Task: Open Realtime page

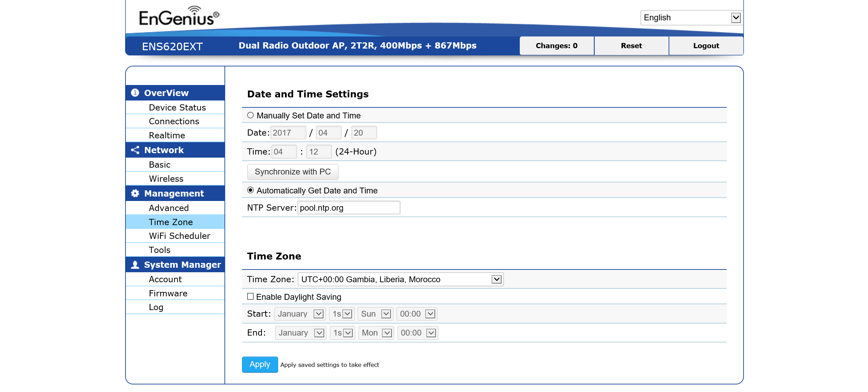Action: coord(175,135)
